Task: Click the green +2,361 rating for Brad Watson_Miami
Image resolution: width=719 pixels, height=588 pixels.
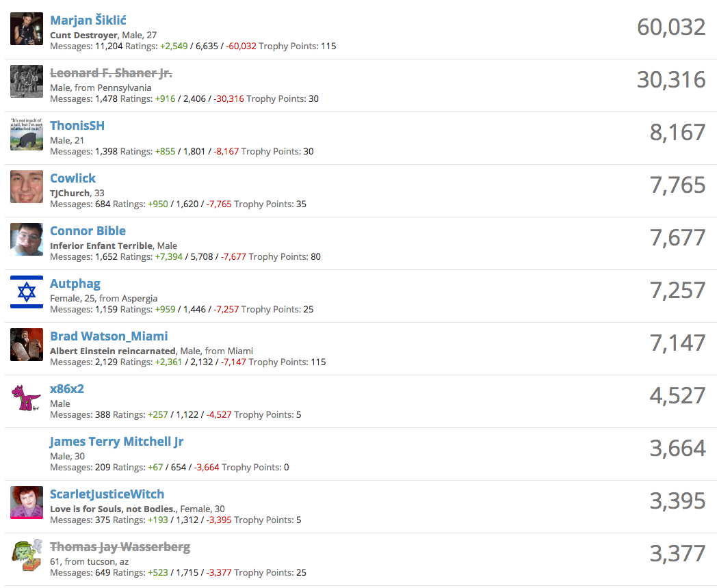Action: click(x=169, y=362)
